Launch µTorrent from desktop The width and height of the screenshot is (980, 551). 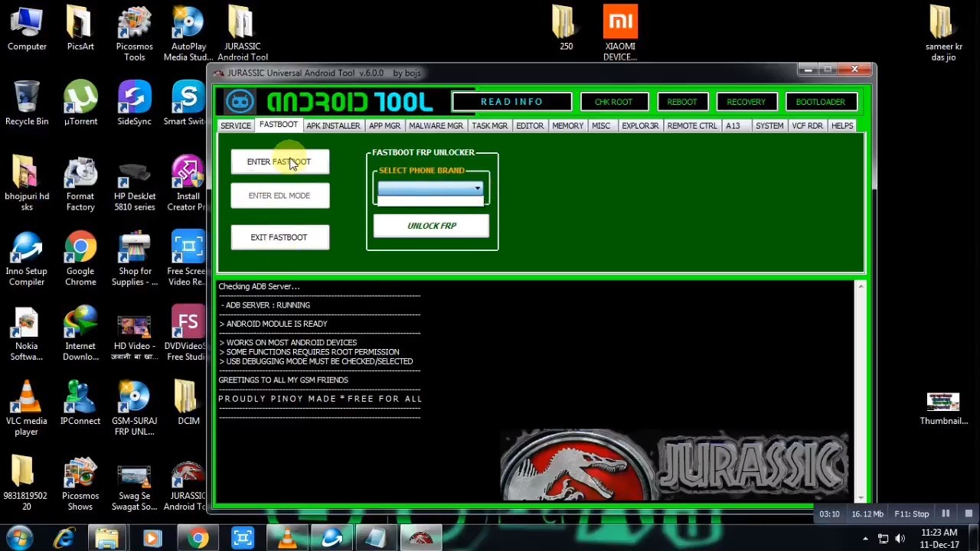click(x=80, y=103)
